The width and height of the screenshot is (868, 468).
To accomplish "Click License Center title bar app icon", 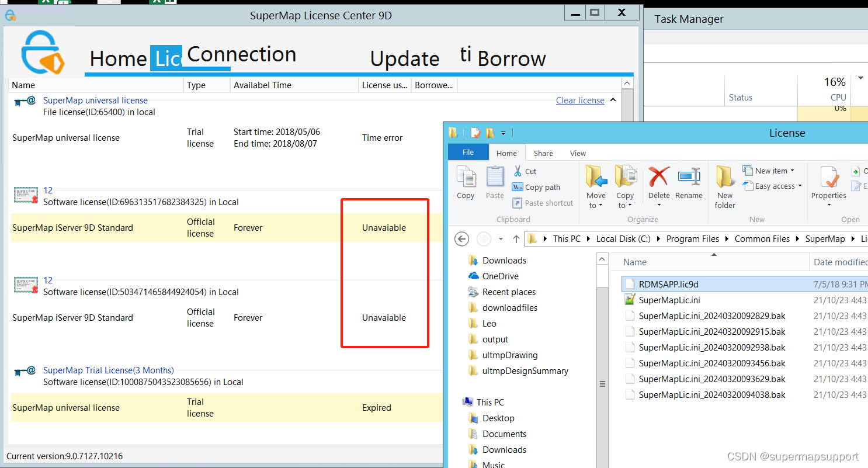I will (x=10, y=16).
